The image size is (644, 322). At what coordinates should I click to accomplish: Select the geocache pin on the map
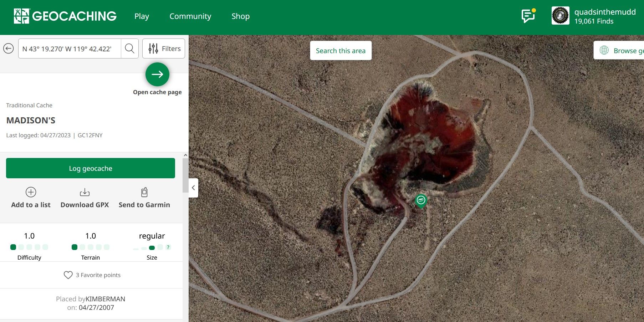(x=421, y=200)
